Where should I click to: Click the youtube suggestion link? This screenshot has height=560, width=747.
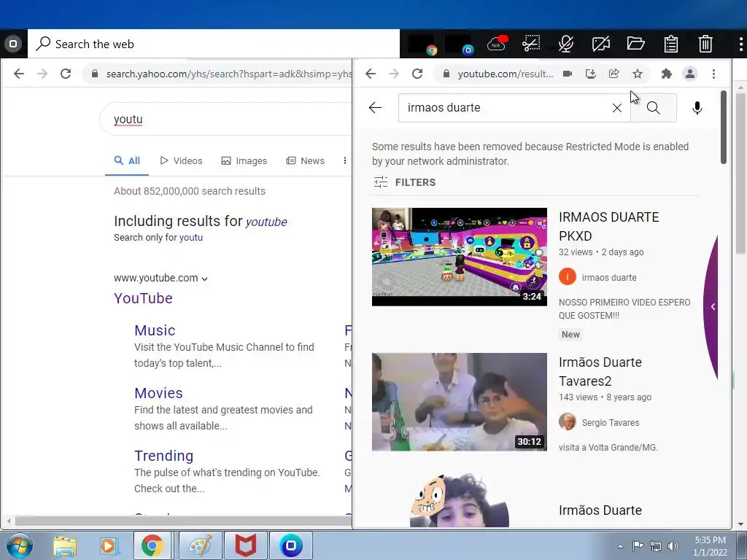[x=266, y=222]
